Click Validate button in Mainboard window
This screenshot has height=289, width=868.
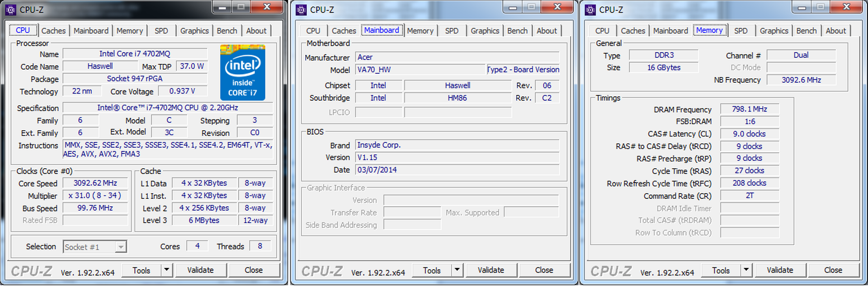click(x=491, y=270)
